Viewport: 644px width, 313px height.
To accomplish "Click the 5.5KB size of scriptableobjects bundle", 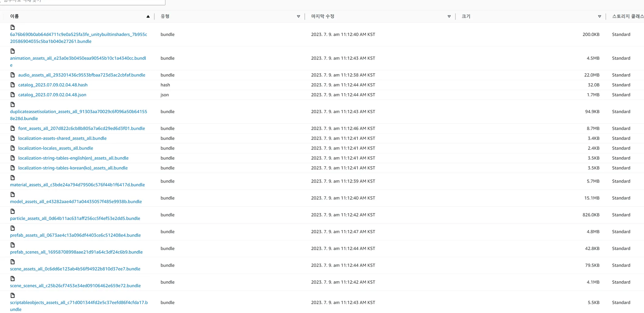I will [594, 303].
